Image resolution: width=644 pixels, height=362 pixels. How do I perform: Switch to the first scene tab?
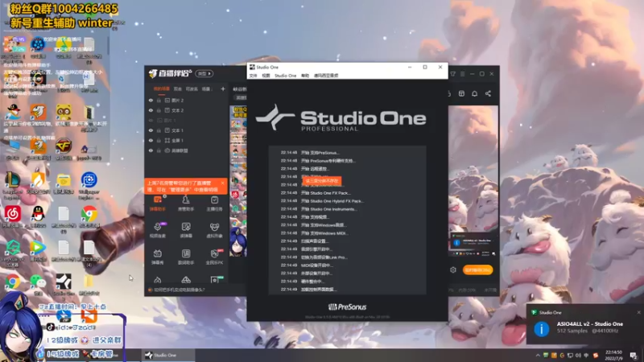coord(162,88)
